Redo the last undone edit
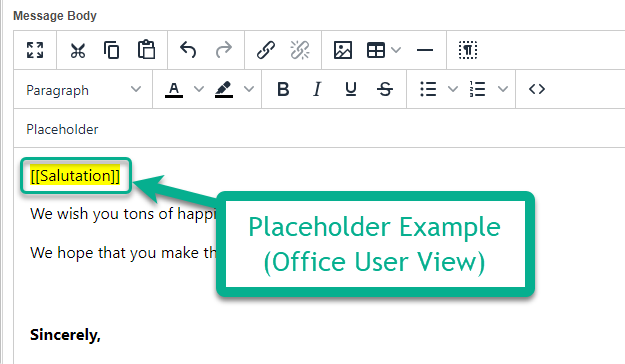Image resolution: width=625 pixels, height=364 pixels. [x=224, y=50]
